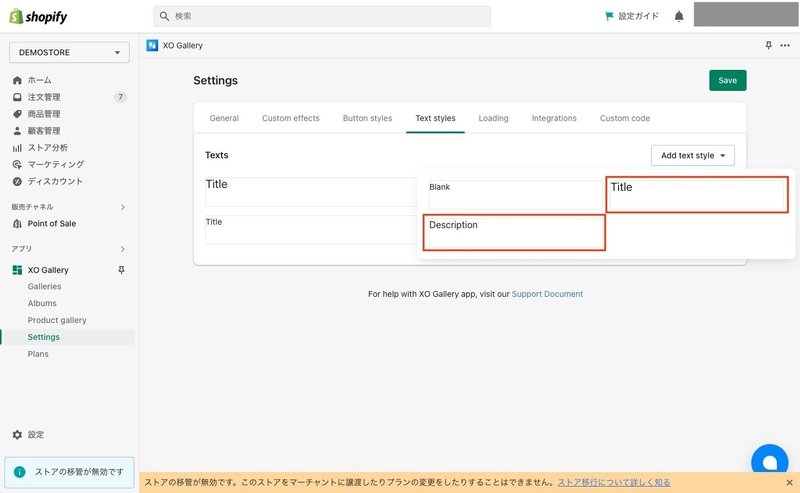Click the XO Gallery header title

pos(183,45)
